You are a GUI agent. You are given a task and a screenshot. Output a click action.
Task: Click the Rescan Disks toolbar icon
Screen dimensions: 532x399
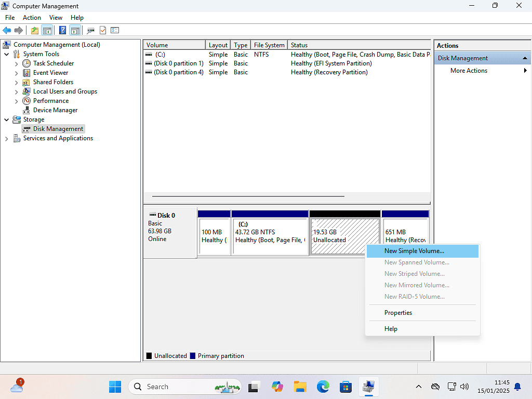point(91,30)
